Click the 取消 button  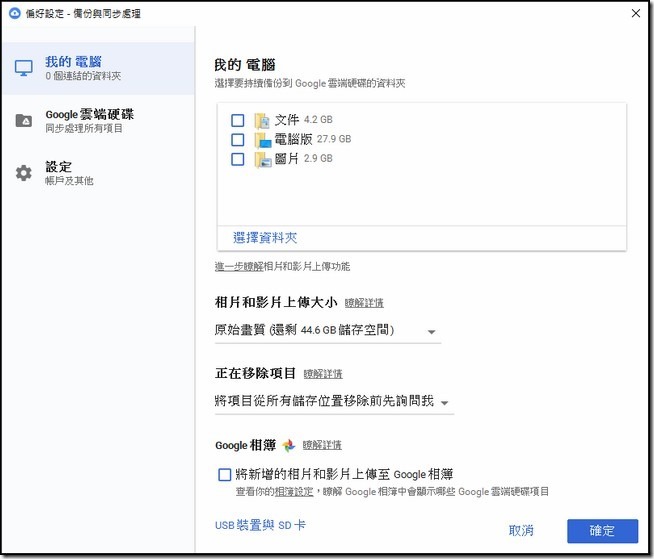(x=521, y=531)
